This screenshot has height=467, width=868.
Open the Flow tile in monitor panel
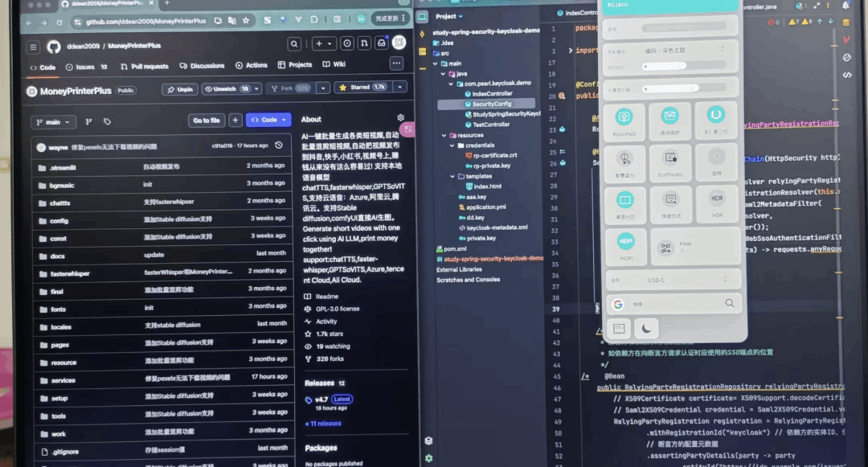694,246
